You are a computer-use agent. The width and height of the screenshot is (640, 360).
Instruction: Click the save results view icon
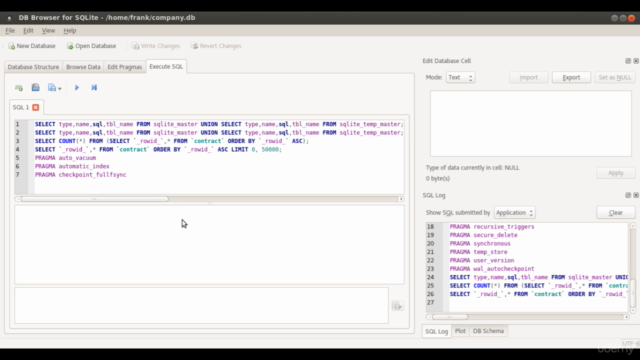tap(398, 306)
